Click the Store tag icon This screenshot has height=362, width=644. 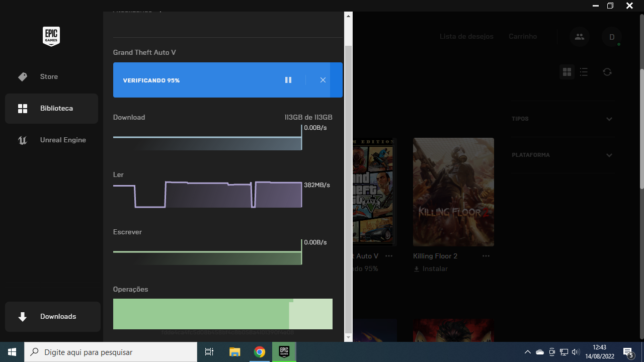[x=23, y=76]
